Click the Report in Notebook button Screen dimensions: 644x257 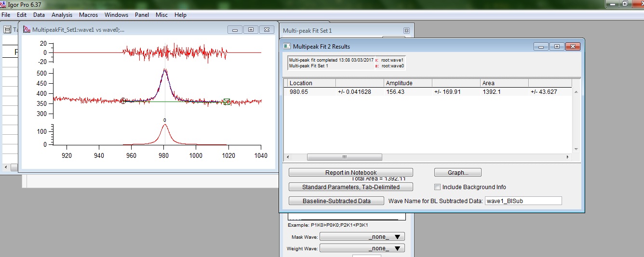click(x=351, y=172)
